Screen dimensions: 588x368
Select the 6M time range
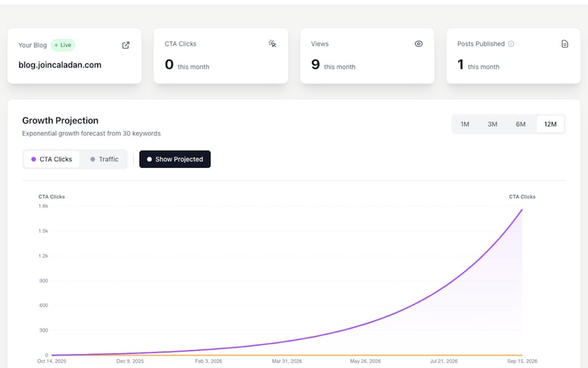point(520,124)
